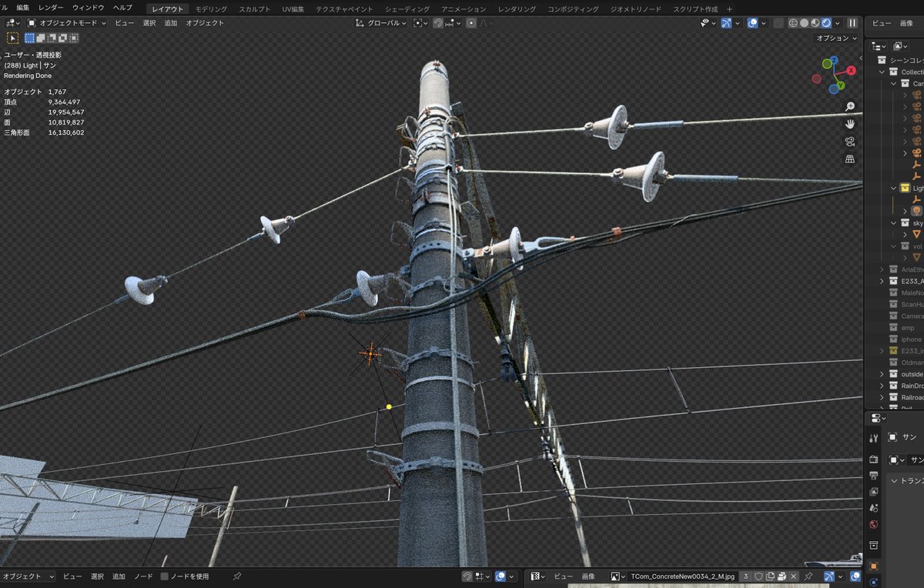Click the pin icon in node editor header

tap(236, 576)
